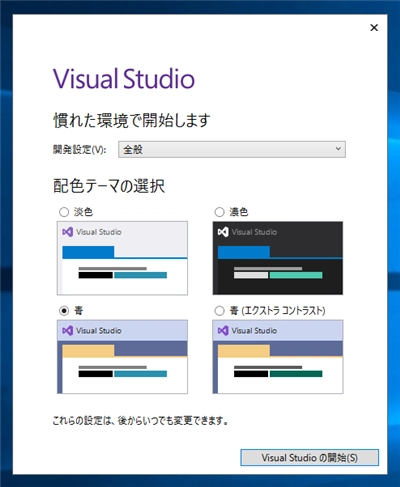Select the 濃色 (Dark) theme radio button
The width and height of the screenshot is (400, 487).
pos(219,212)
